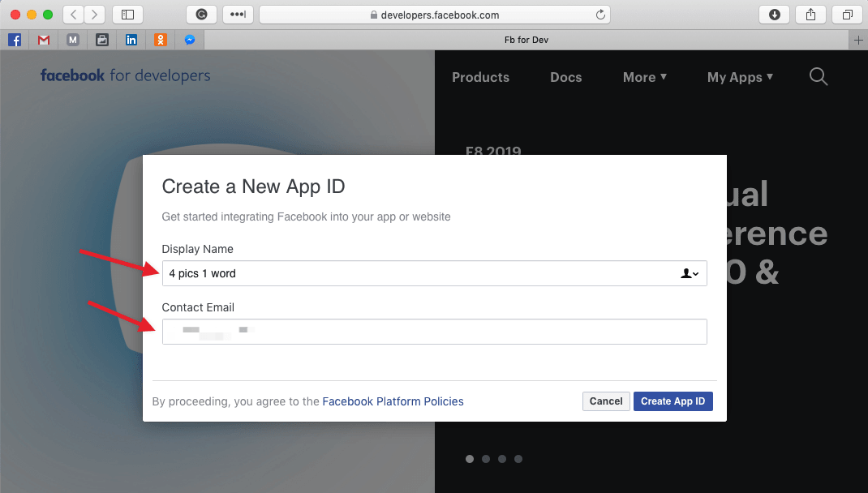This screenshot has height=493, width=868.
Task: Open the Facebook Platform Policies link
Action: (x=393, y=401)
